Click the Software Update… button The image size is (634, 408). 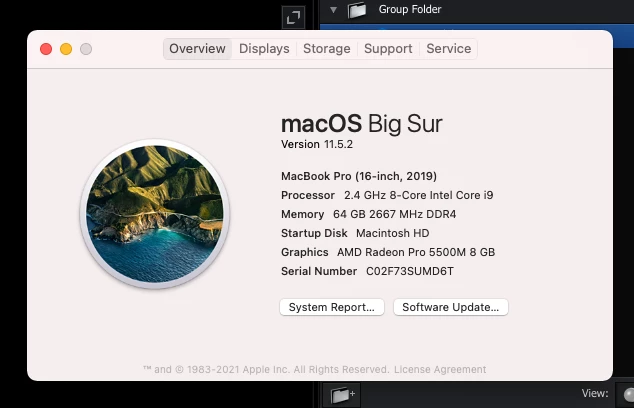[x=450, y=307]
